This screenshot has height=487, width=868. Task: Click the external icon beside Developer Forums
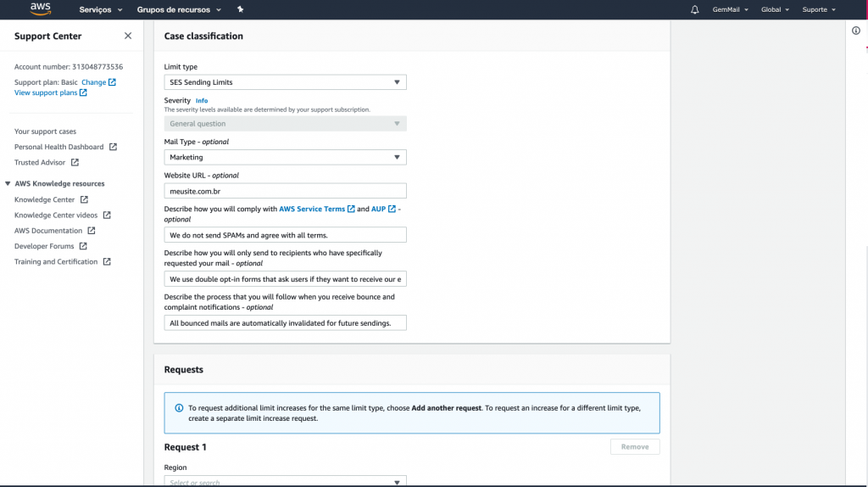click(x=83, y=246)
